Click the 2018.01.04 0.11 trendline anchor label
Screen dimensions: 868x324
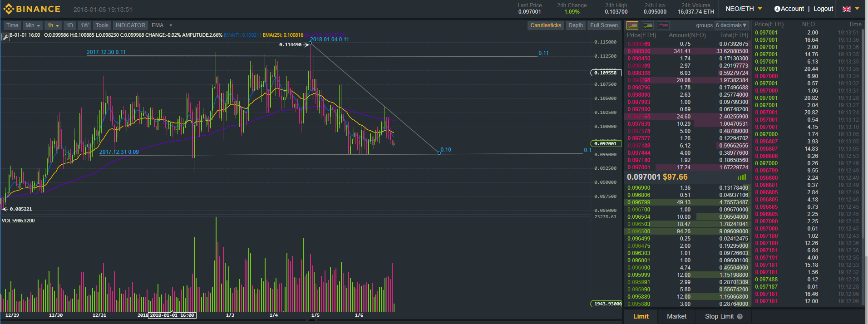tap(330, 39)
